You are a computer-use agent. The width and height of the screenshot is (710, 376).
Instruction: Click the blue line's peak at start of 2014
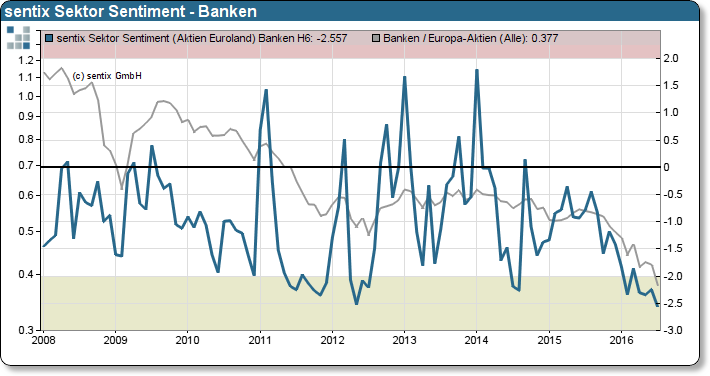tap(477, 70)
